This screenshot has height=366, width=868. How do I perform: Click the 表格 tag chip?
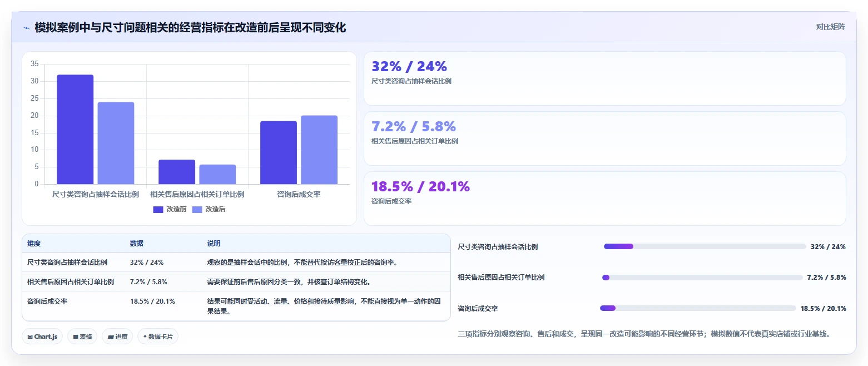point(82,337)
